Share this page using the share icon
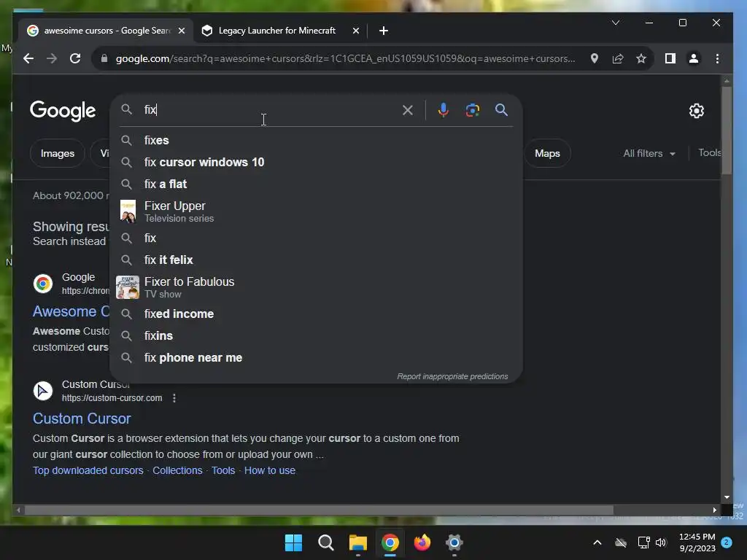This screenshot has width=747, height=560. [x=618, y=58]
